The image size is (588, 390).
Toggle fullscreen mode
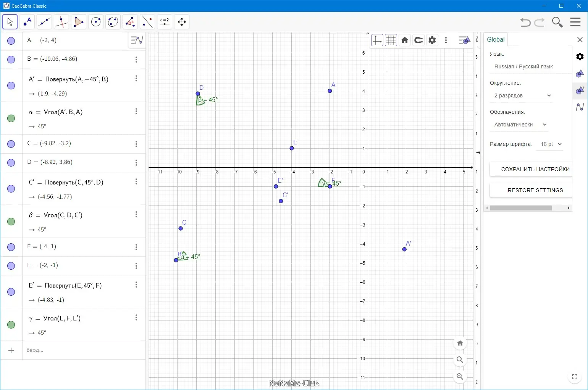[x=575, y=377]
